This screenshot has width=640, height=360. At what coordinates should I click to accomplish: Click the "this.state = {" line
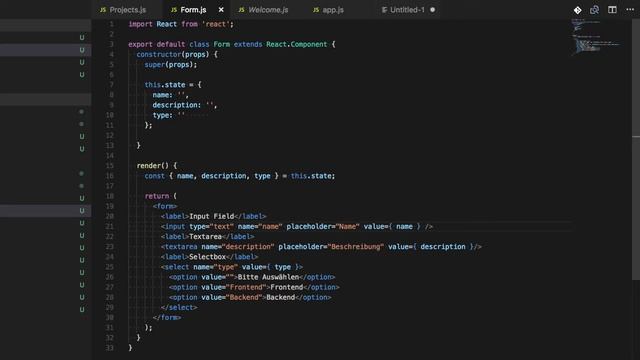[173, 85]
